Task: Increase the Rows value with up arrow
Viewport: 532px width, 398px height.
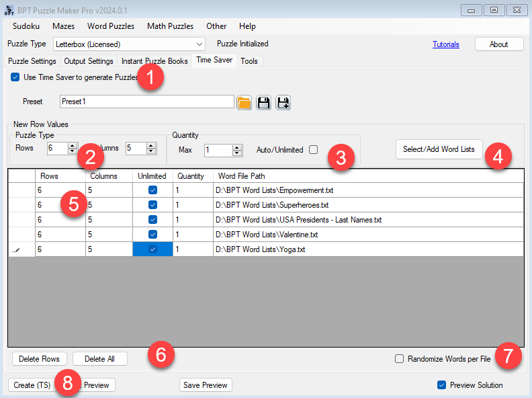Action: click(x=73, y=145)
